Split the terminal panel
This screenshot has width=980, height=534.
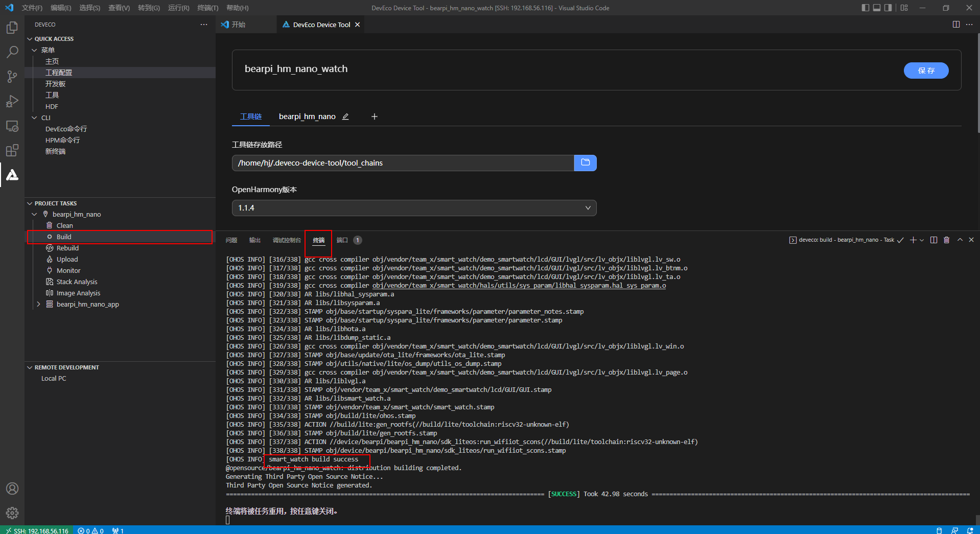click(934, 240)
